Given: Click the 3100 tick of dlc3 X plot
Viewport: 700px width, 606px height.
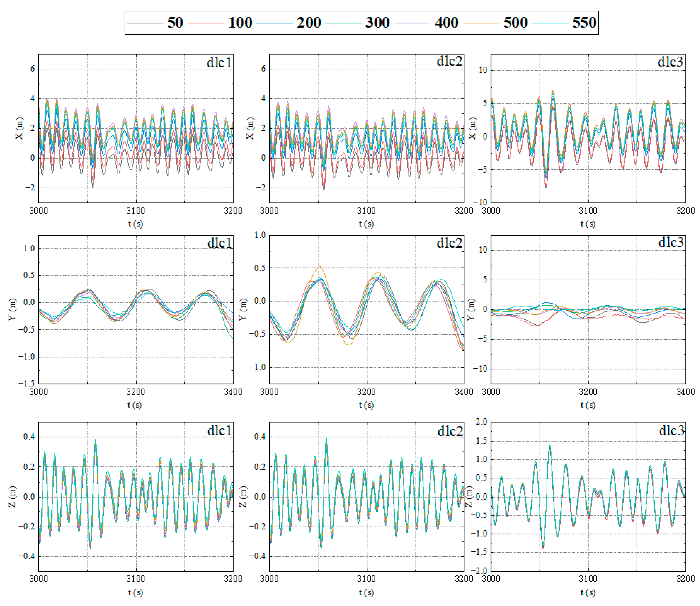Looking at the screenshot, I should click(x=588, y=211).
